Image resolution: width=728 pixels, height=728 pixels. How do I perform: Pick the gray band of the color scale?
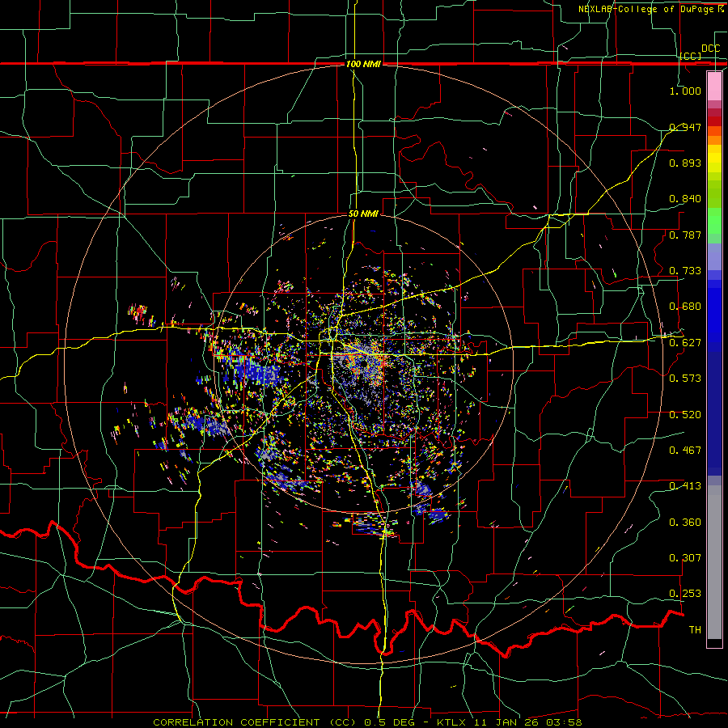pyautogui.click(x=714, y=562)
